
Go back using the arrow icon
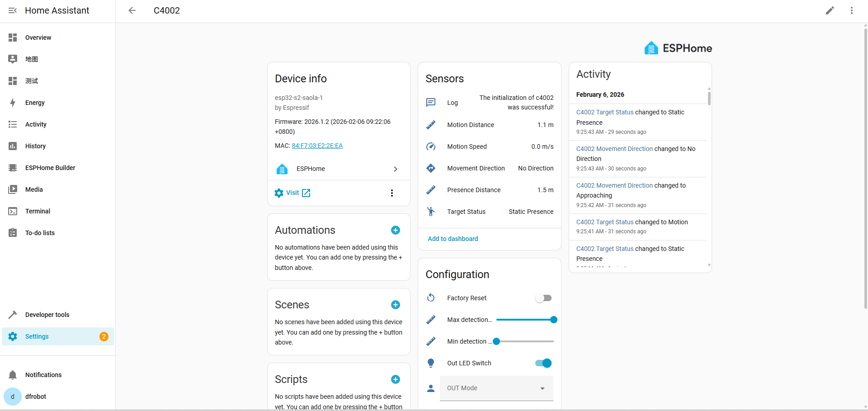pyautogui.click(x=132, y=10)
